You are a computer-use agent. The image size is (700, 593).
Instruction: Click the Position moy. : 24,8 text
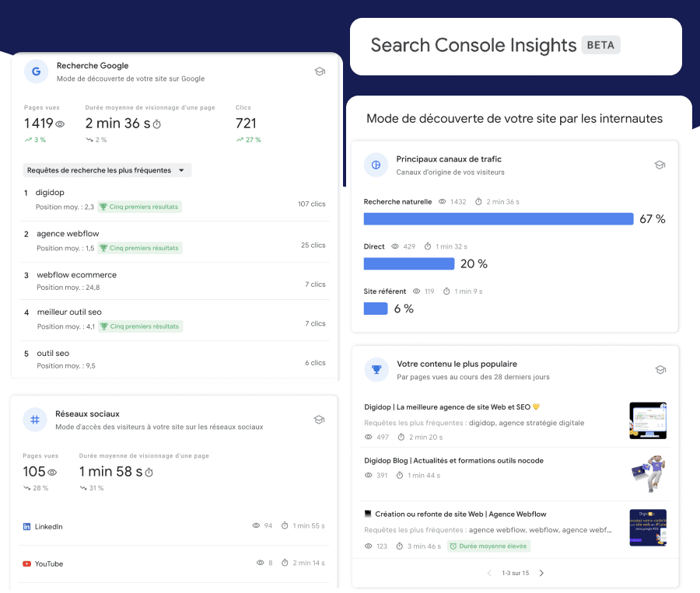click(68, 288)
